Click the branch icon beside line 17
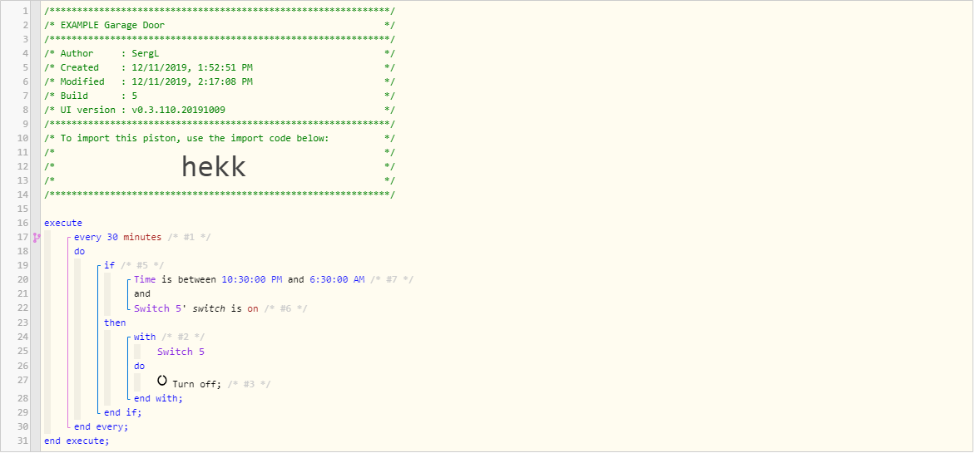The width and height of the screenshot is (980, 458). (37, 237)
